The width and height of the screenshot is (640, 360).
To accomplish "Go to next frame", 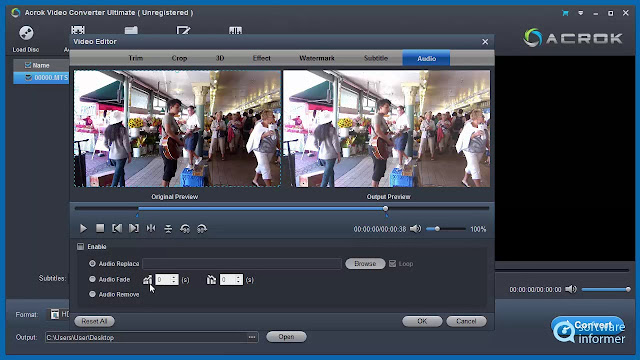I will [x=133, y=229].
